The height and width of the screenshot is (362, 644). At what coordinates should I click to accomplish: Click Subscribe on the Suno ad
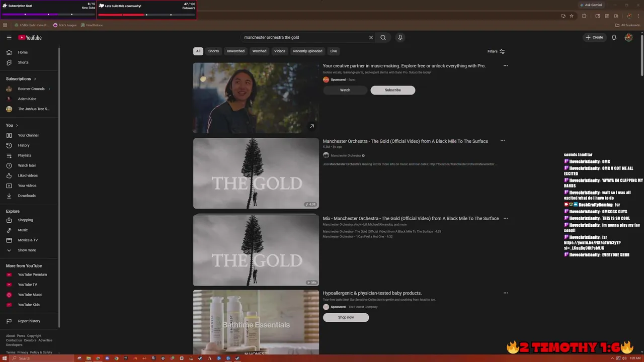point(393,90)
